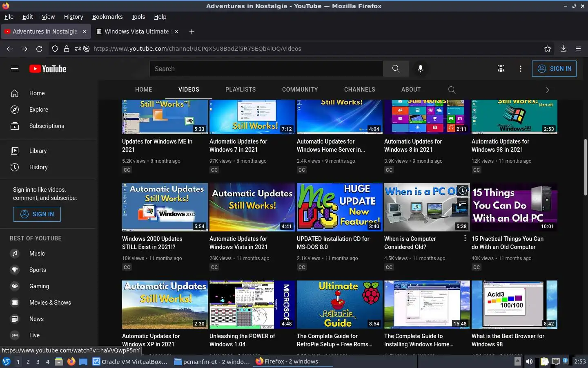Open the Tools menu

point(138,17)
